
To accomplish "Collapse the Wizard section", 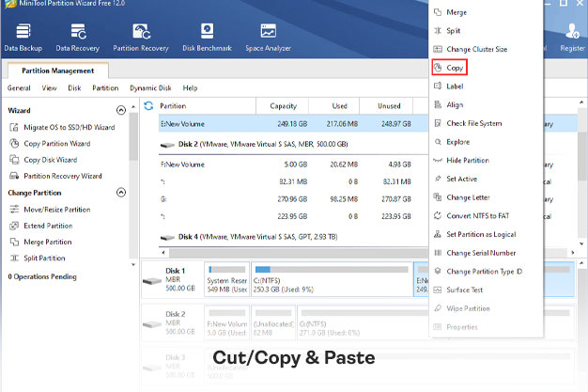I will click(x=121, y=110).
